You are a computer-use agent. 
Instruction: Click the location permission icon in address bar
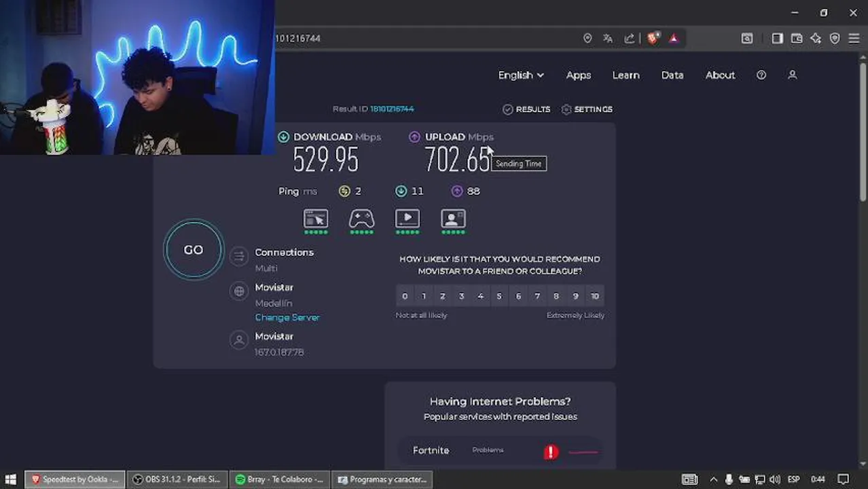(587, 39)
